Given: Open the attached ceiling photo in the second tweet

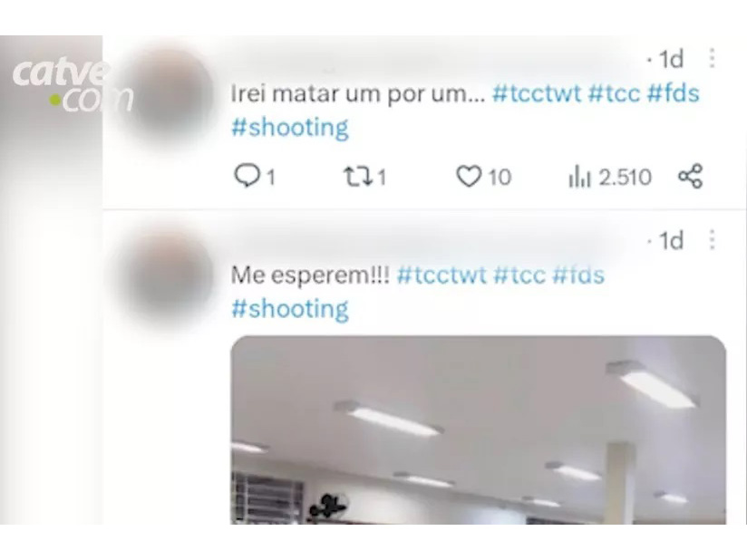Looking at the screenshot, I should 479,430.
